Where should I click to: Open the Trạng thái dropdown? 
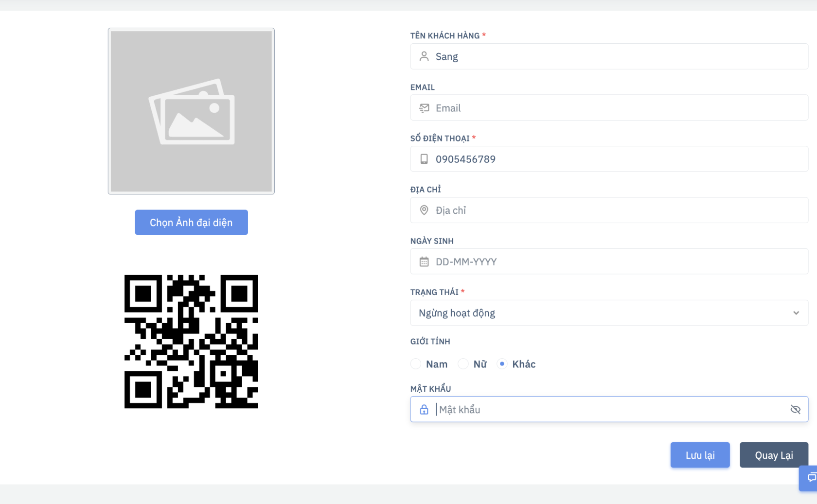(x=609, y=313)
